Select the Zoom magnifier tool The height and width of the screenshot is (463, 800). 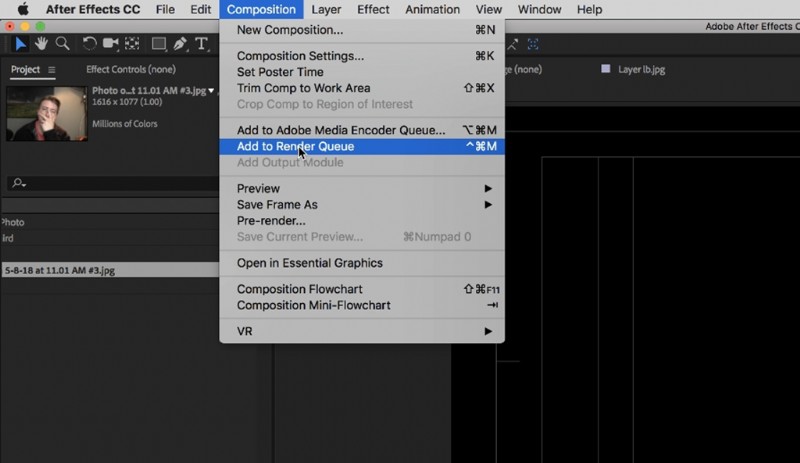coord(62,44)
